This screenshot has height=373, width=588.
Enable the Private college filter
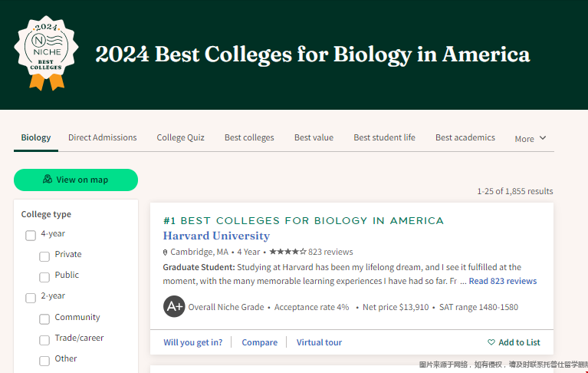(44, 256)
